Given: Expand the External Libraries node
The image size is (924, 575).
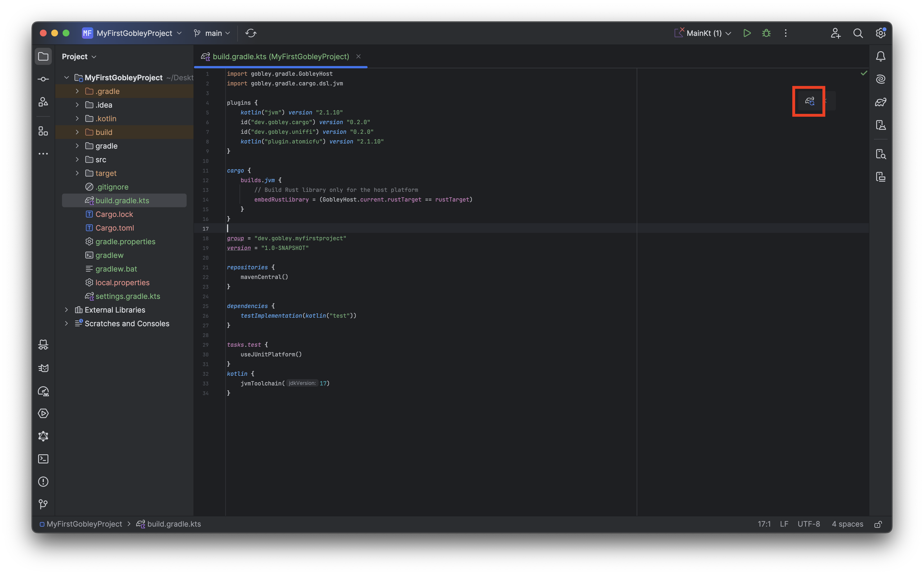Looking at the screenshot, I should (67, 310).
